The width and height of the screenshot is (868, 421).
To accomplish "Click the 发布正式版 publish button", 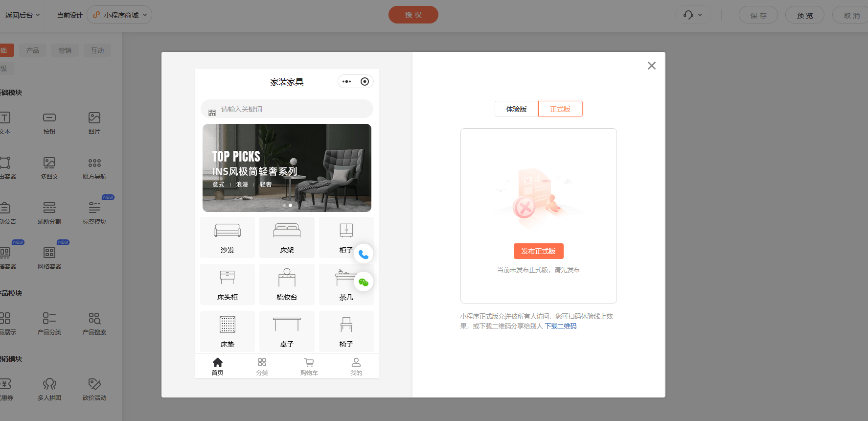I will (538, 251).
